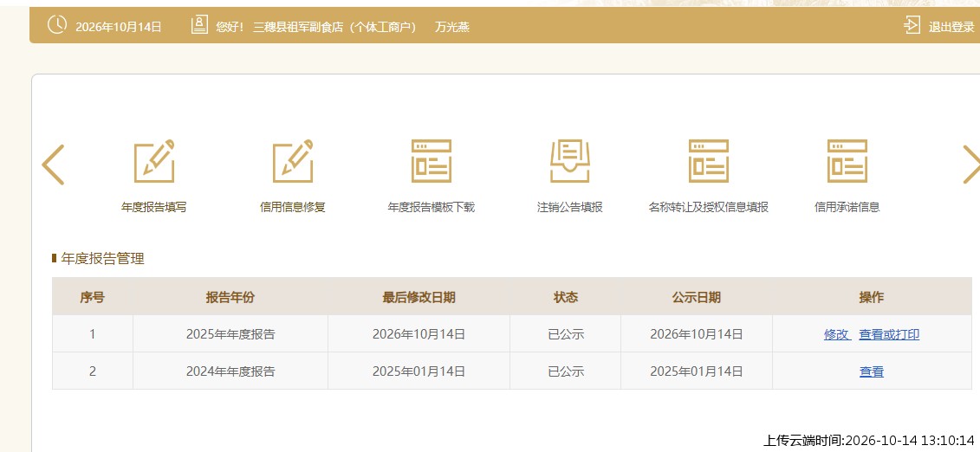Click the clock icon beside the date

pos(57,26)
